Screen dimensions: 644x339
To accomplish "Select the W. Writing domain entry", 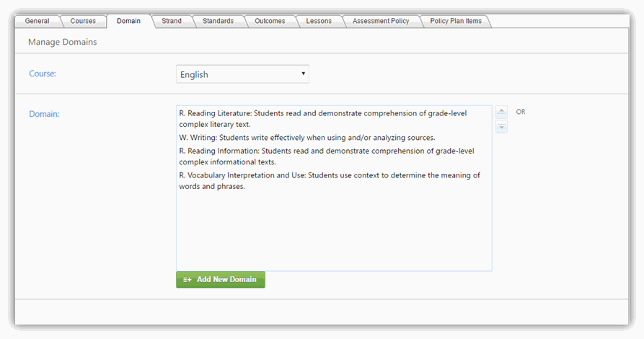I will coord(306,138).
